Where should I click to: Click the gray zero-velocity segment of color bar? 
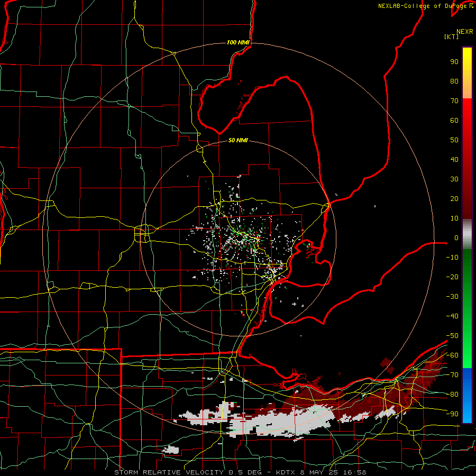(x=467, y=234)
